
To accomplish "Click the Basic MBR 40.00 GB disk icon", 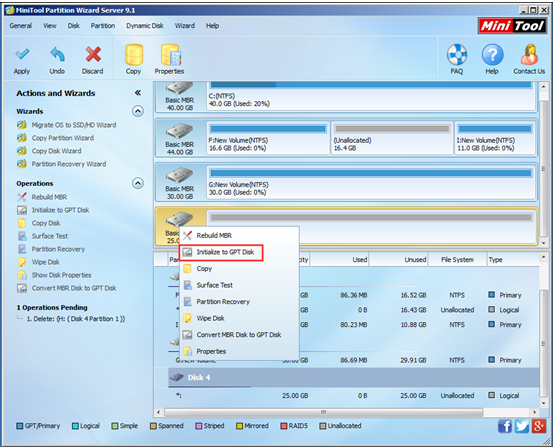I will click(x=179, y=88).
